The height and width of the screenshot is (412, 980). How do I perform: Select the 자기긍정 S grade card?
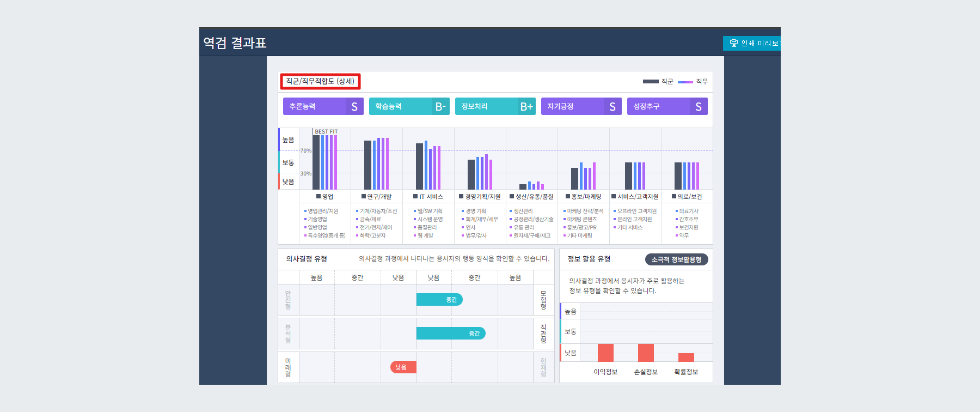(x=581, y=106)
